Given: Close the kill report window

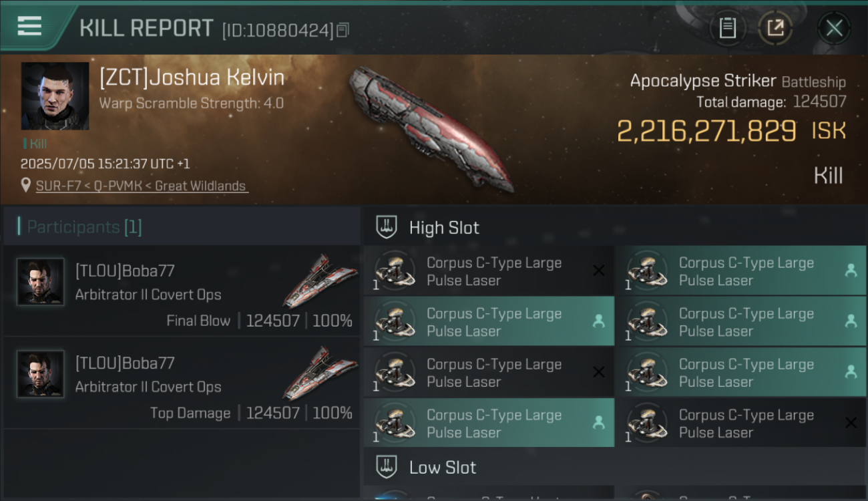Looking at the screenshot, I should click(834, 28).
